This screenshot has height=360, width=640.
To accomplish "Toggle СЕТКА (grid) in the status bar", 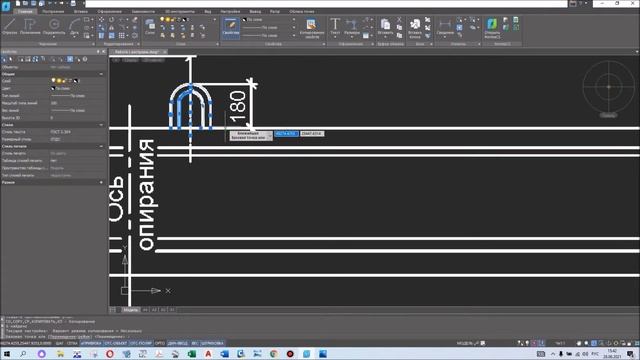I will (72, 343).
